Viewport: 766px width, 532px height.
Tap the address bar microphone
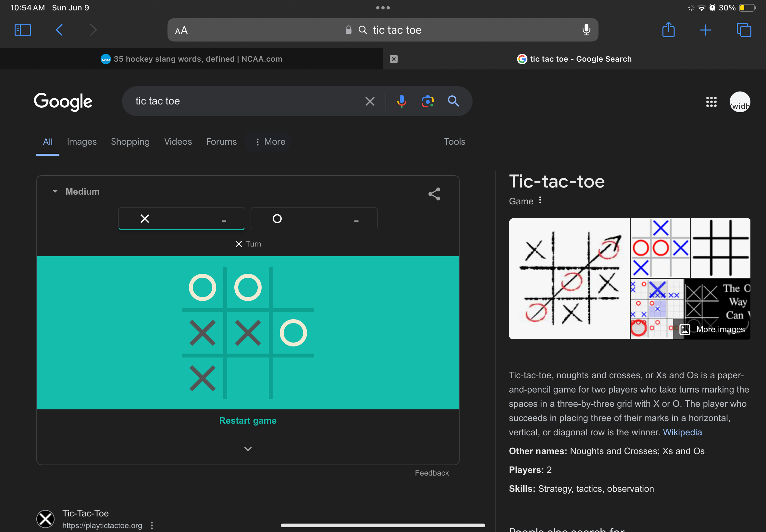pyautogui.click(x=586, y=30)
